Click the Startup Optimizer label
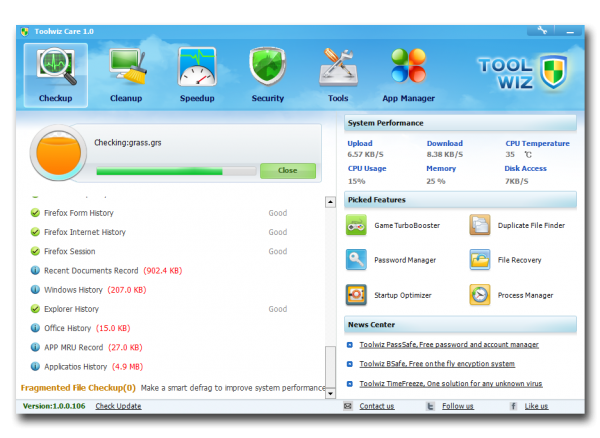The height and width of the screenshot is (438, 600). (x=403, y=296)
